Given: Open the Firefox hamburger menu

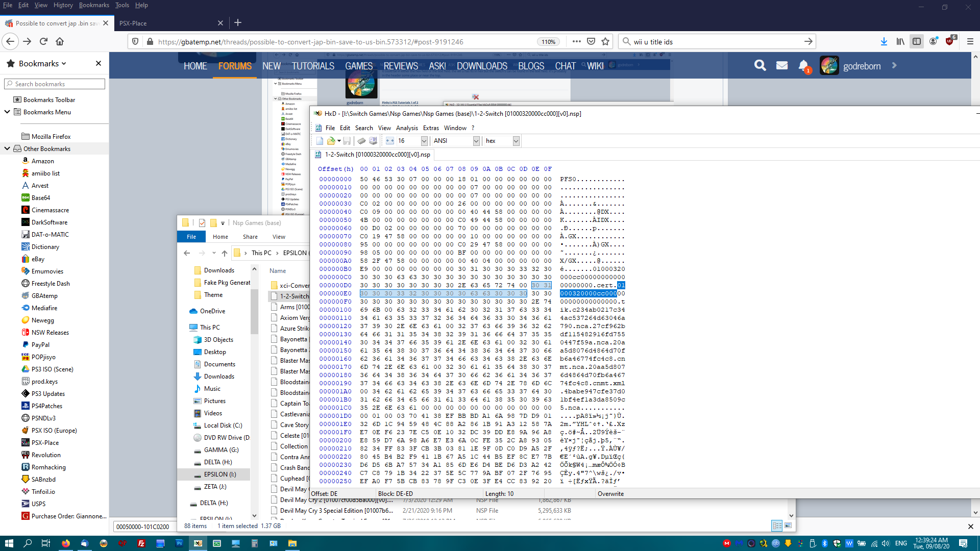Looking at the screenshot, I should [970, 42].
